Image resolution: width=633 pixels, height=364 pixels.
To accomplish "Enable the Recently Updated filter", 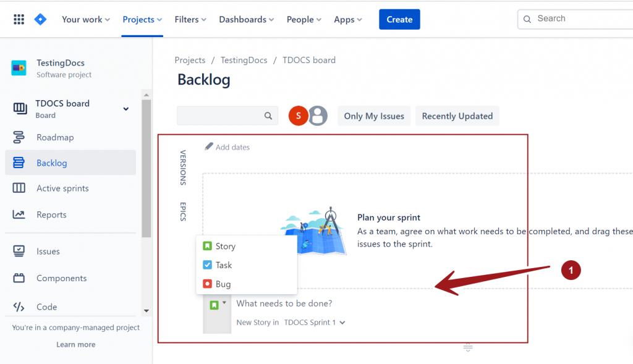I will [457, 116].
